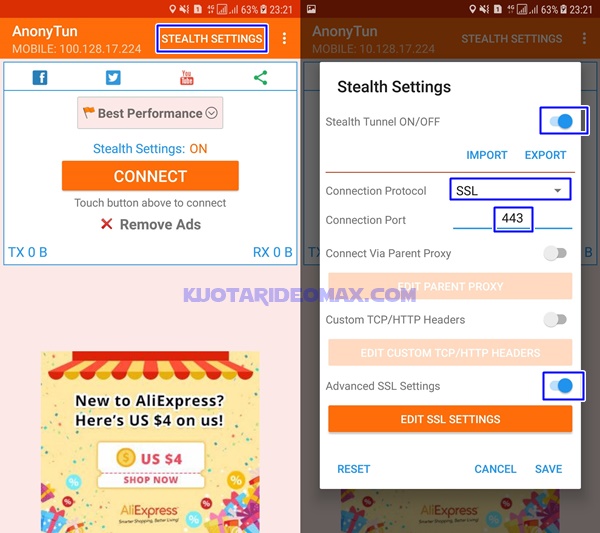Image resolution: width=600 pixels, height=533 pixels.
Task: Expand the Best Performance server dropdown
Action: coord(150,113)
